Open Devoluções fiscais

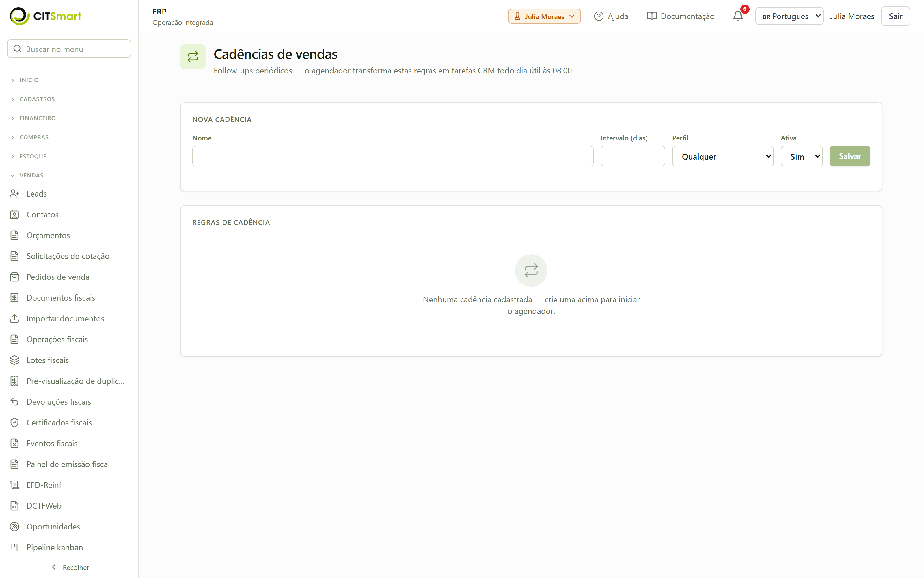[69, 402]
